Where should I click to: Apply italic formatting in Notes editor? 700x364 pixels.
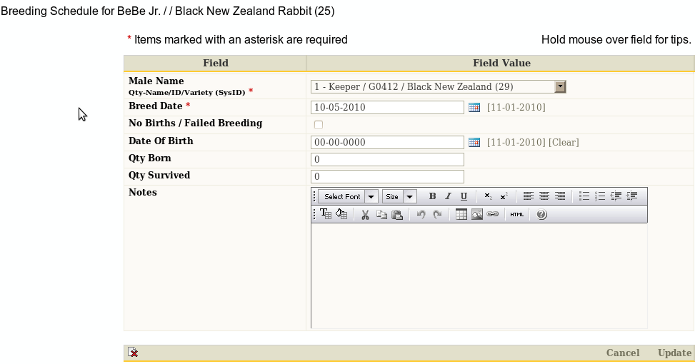point(448,196)
